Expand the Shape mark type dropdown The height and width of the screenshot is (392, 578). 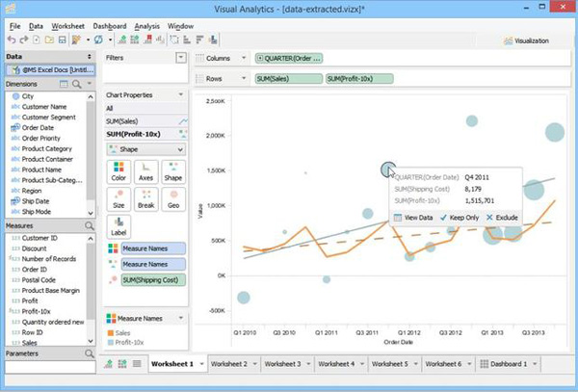coord(145,149)
